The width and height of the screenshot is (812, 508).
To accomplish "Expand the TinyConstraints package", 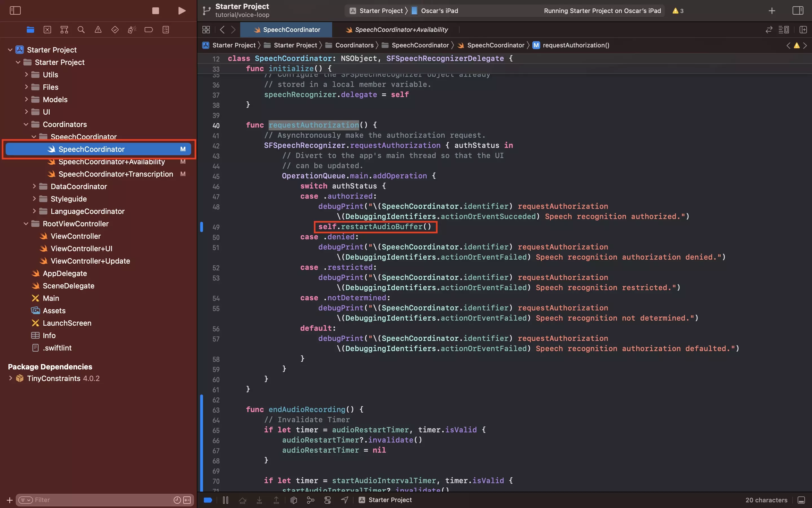I will [10, 378].
